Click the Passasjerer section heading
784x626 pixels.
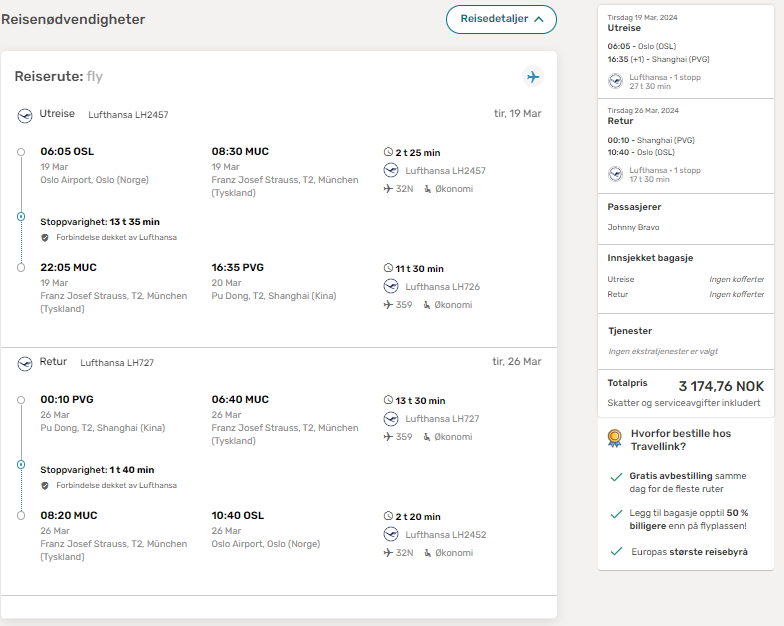coord(634,207)
